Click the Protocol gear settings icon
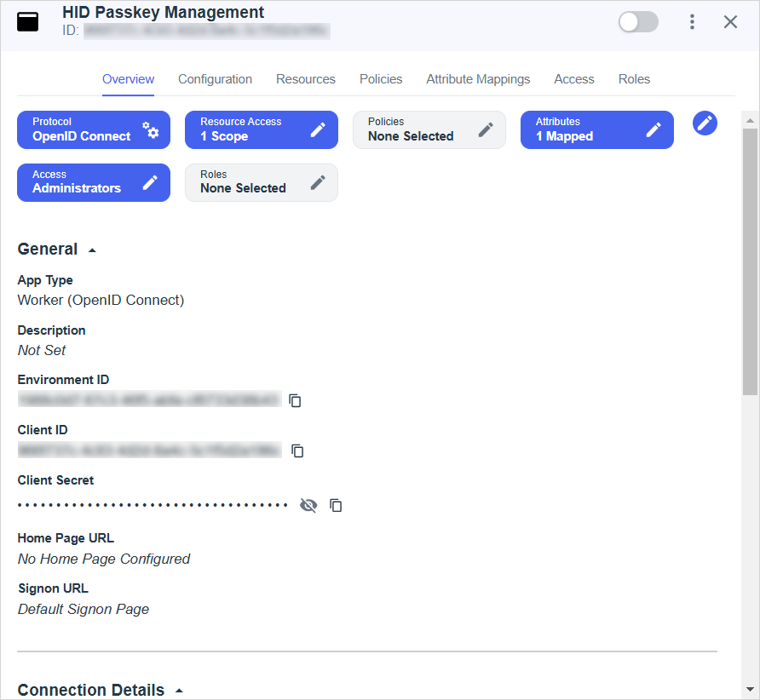Viewport: 760px width, 700px height. point(151,129)
